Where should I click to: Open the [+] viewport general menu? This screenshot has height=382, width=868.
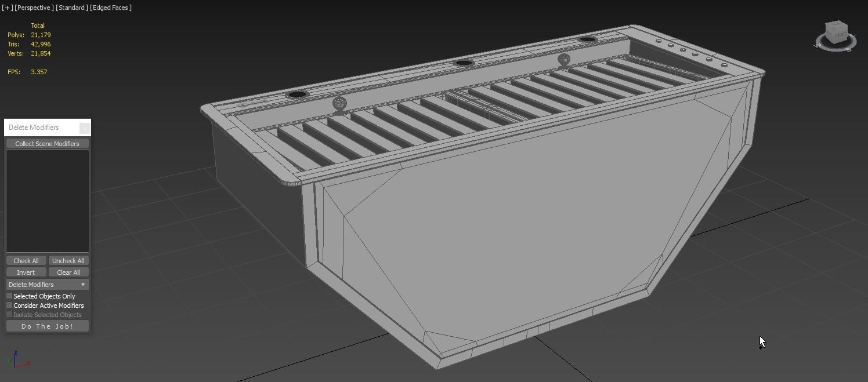8,8
